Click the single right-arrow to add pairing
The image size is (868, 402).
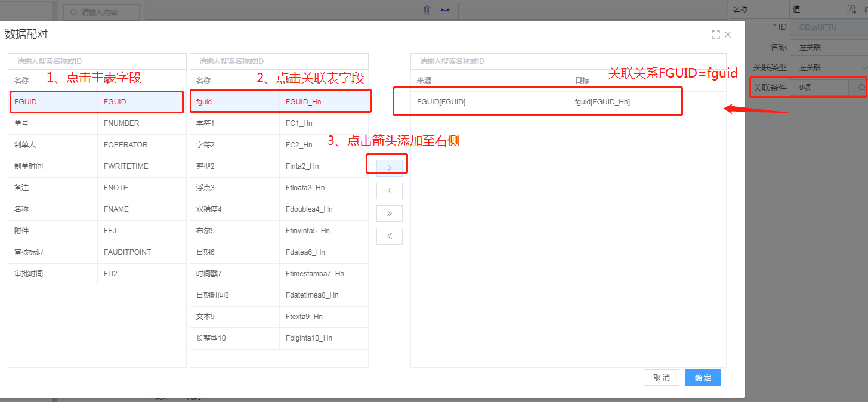(x=390, y=168)
